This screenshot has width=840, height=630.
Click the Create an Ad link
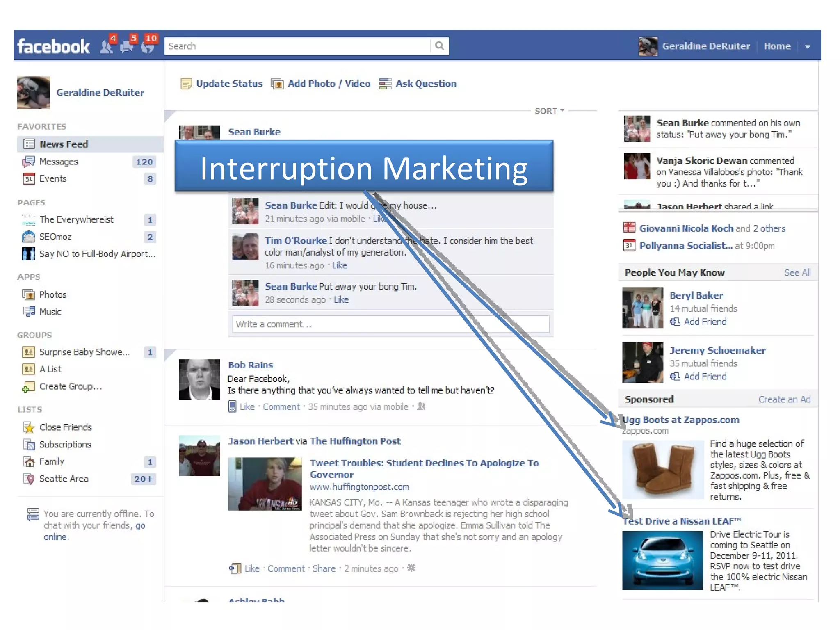click(x=784, y=399)
